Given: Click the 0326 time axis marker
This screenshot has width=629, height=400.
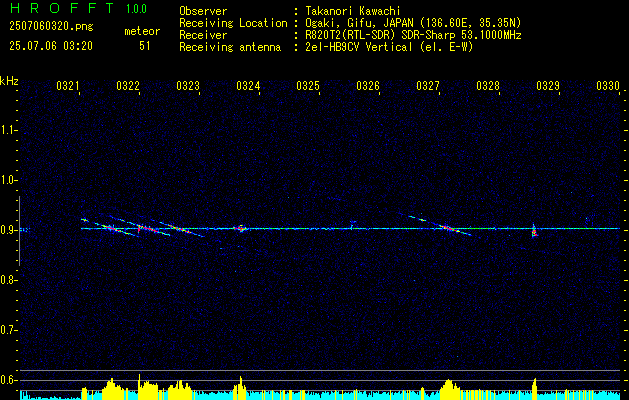Looking at the screenshot, I should (368, 85).
